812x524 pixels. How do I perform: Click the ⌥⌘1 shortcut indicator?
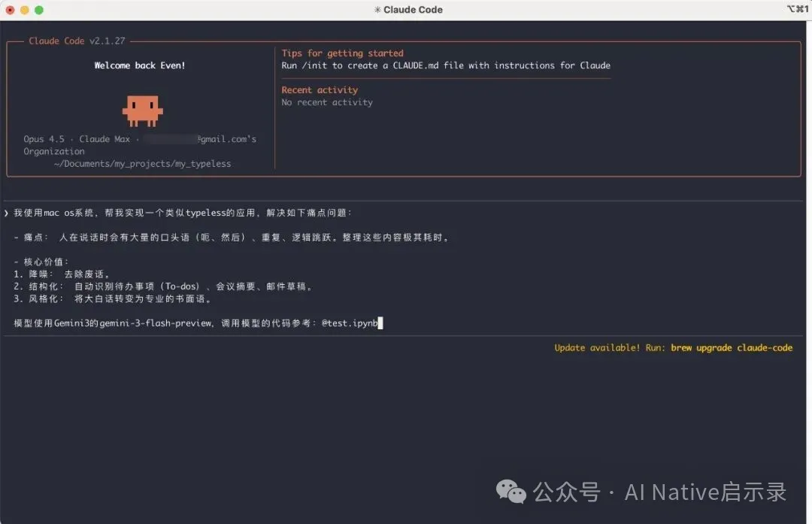coord(796,10)
